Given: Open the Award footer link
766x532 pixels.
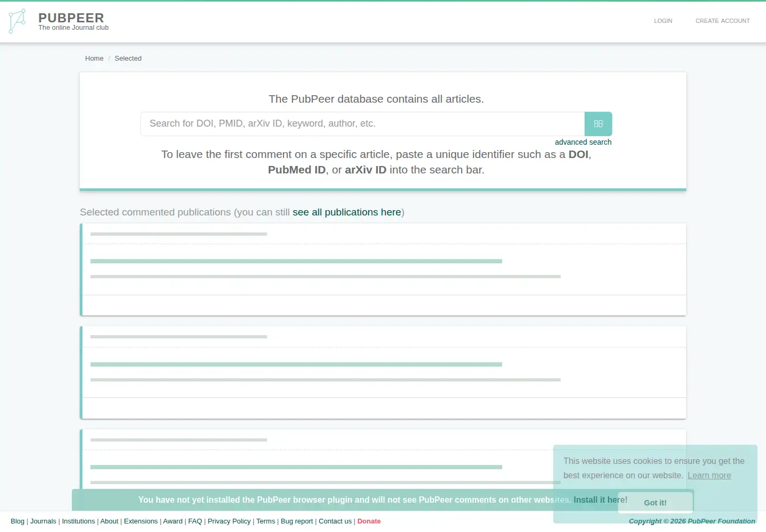Looking at the screenshot, I should (x=172, y=521).
